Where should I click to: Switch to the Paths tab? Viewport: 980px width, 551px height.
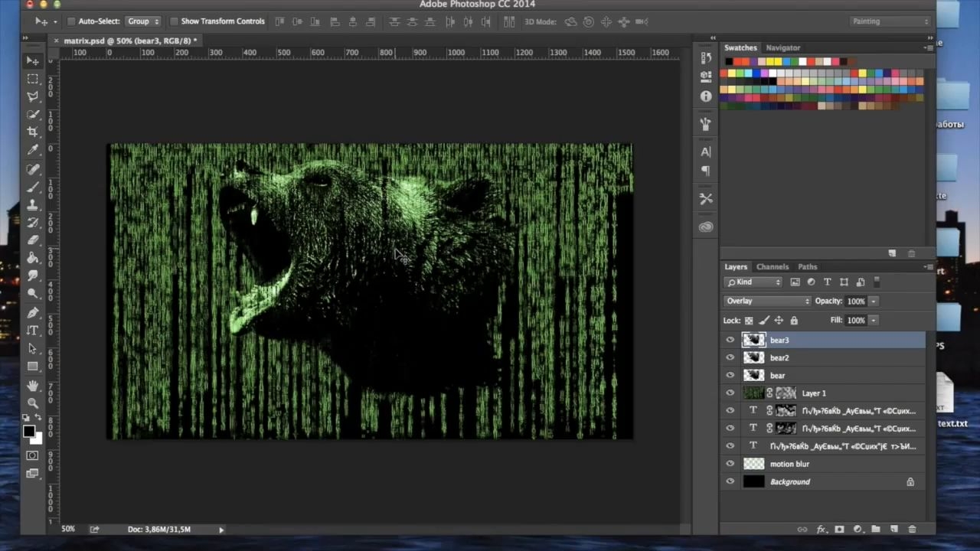(x=808, y=267)
